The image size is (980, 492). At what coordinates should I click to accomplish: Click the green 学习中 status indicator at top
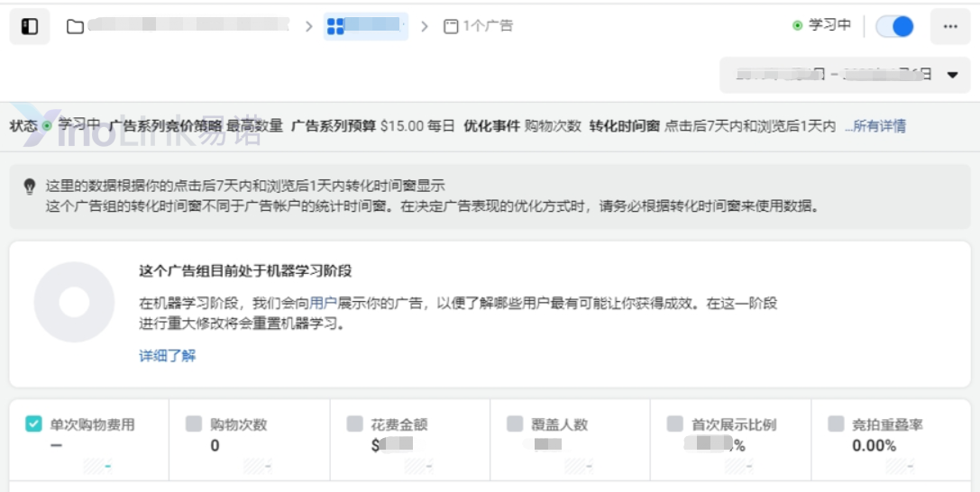(822, 25)
